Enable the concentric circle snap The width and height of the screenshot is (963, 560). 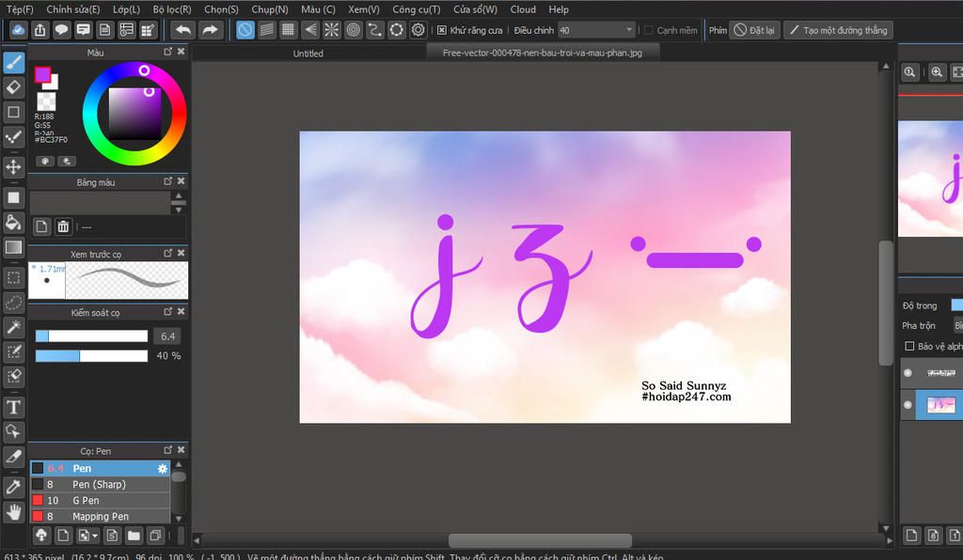[x=354, y=29]
